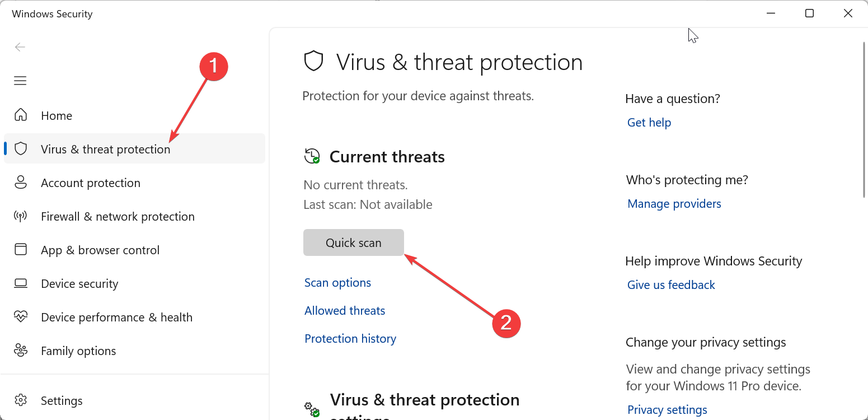The height and width of the screenshot is (420, 868).
Task: Open the hamburger navigation menu
Action: click(x=20, y=81)
